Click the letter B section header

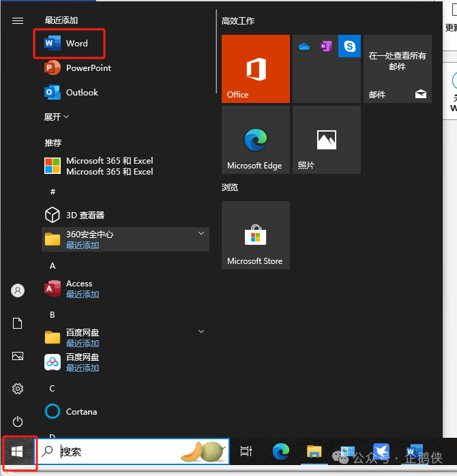[53, 315]
